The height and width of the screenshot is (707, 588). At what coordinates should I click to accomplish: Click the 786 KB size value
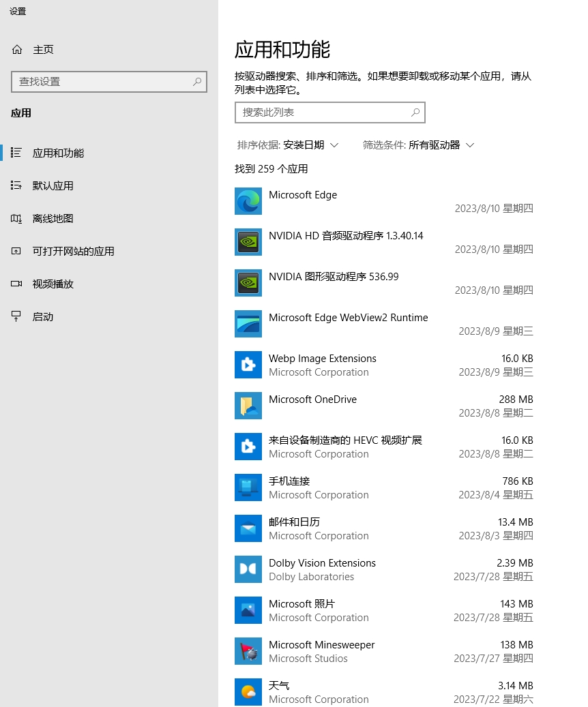[x=518, y=481]
